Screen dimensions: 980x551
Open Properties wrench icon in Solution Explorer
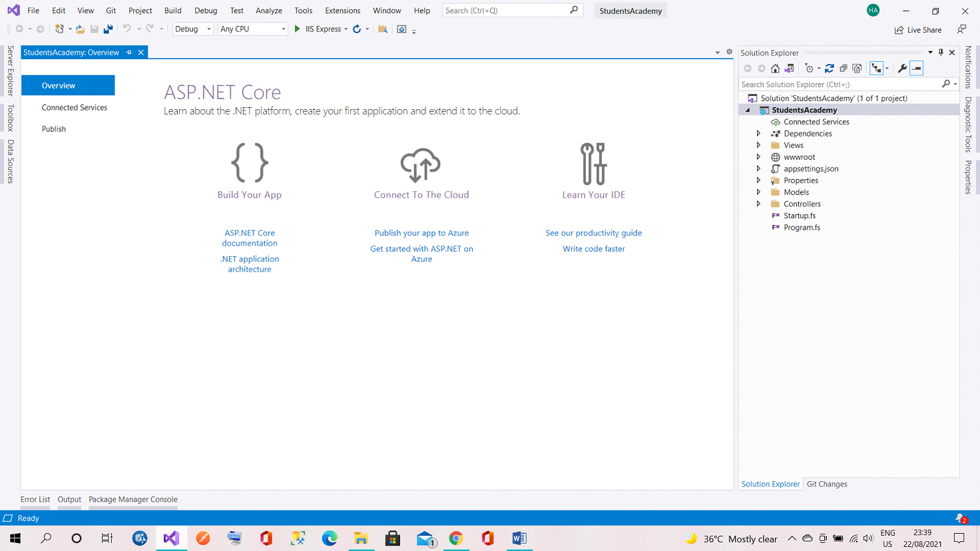tap(902, 69)
